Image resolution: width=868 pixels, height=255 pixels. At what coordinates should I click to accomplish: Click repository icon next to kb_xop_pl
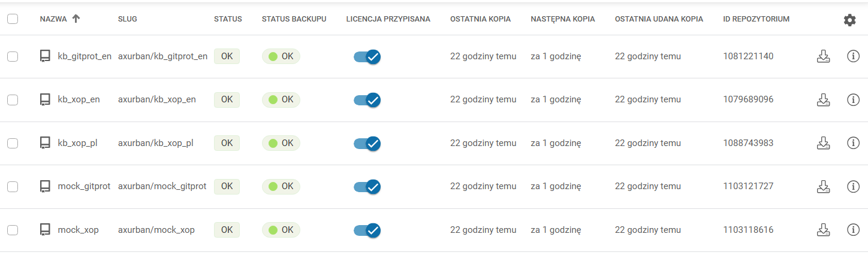(45, 143)
